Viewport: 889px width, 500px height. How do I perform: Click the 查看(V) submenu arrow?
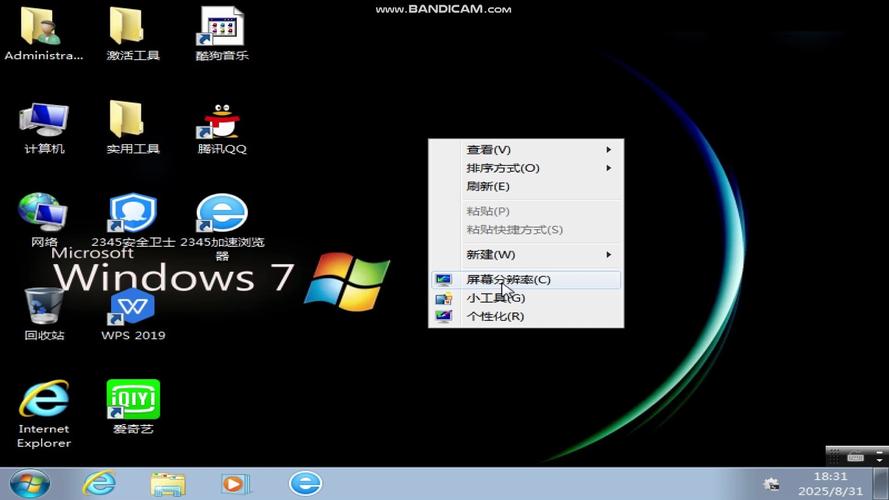coord(608,150)
